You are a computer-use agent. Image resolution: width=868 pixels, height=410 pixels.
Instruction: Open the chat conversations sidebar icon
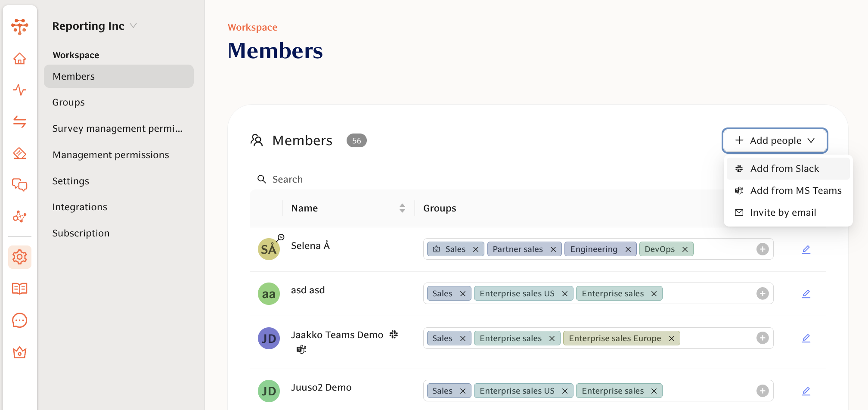[20, 186]
